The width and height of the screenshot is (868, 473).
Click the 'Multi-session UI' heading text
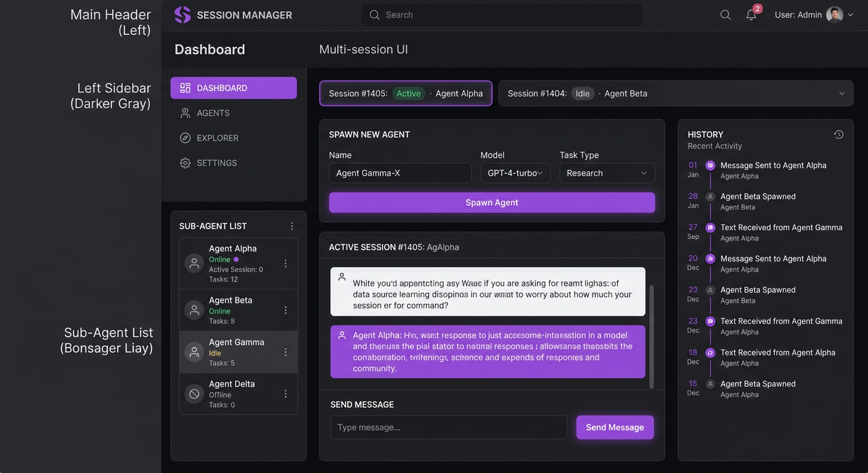click(x=363, y=49)
